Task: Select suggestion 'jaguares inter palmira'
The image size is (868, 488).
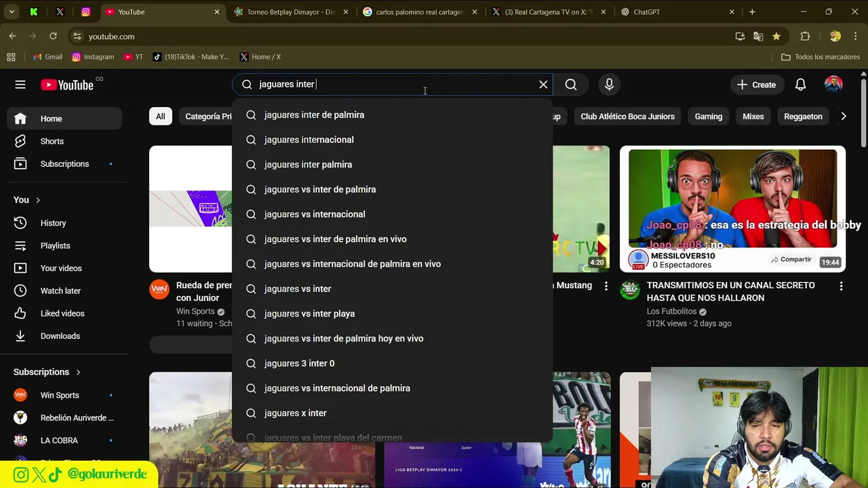Action: click(x=392, y=165)
